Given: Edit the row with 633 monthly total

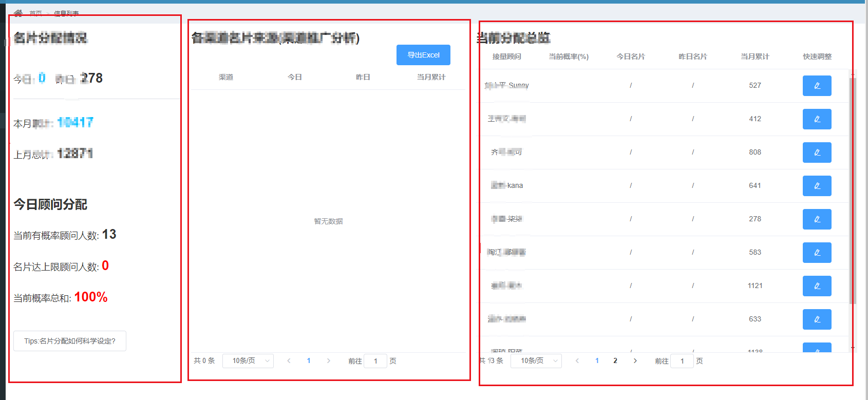Looking at the screenshot, I should pyautogui.click(x=817, y=319).
